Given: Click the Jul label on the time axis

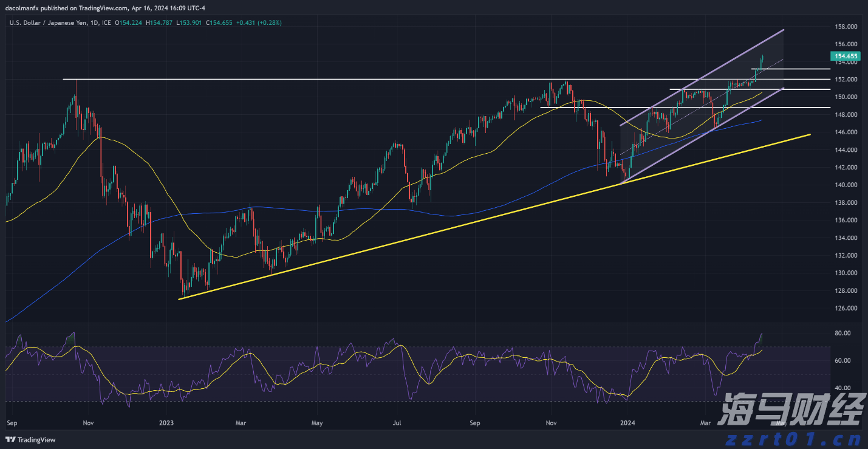Looking at the screenshot, I should click(397, 422).
